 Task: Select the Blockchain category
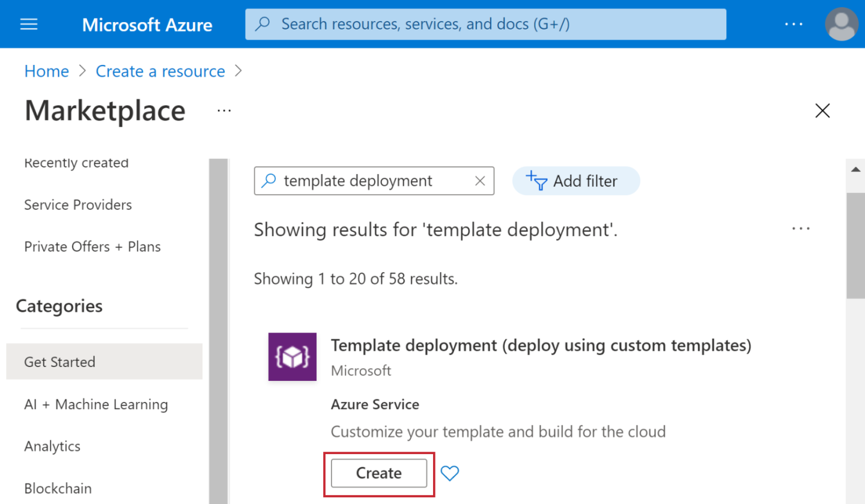[x=58, y=488]
